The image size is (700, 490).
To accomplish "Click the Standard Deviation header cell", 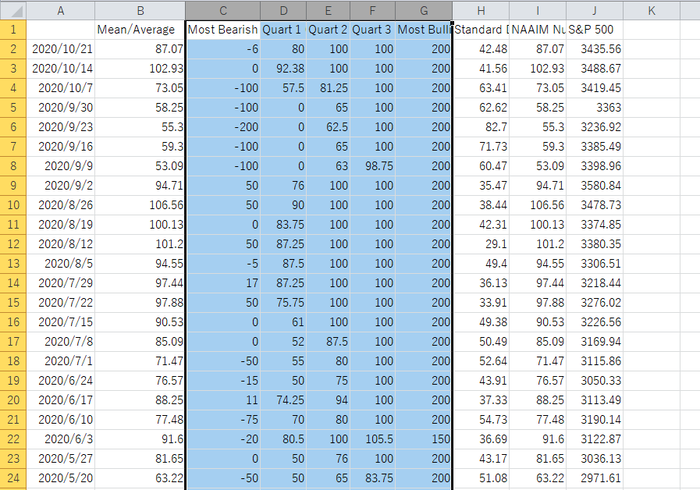I will pyautogui.click(x=481, y=29).
